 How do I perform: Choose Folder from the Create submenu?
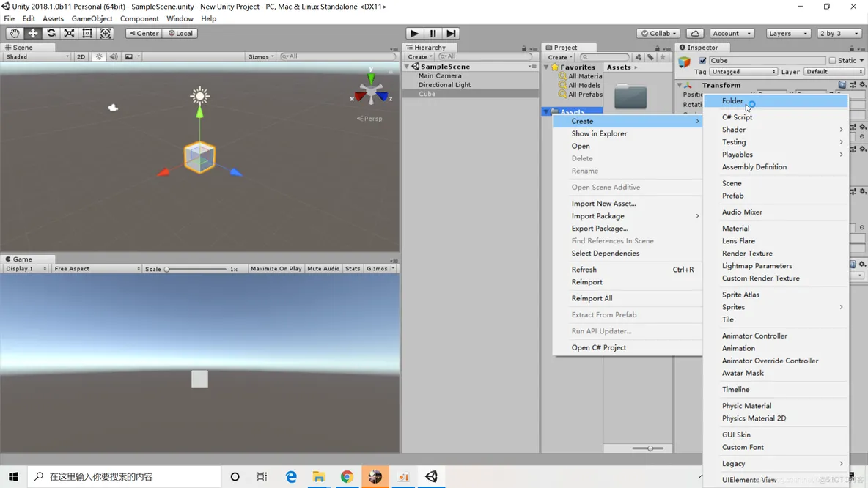732,101
